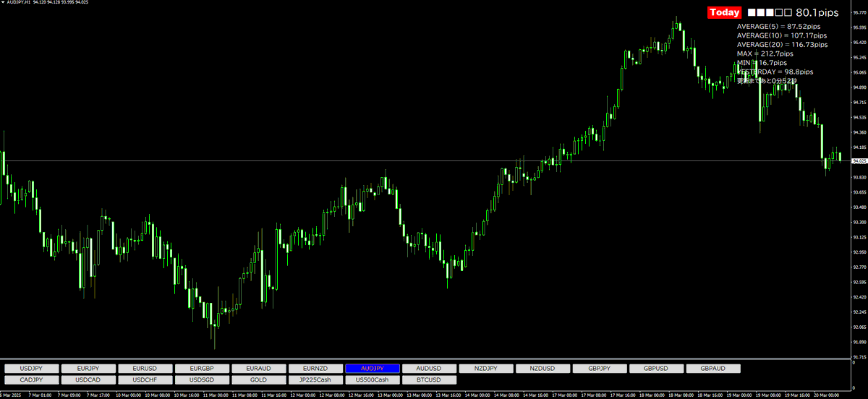Image resolution: width=868 pixels, height=399 pixels.
Task: Click the 91.890 price axis label
Action: (859, 342)
